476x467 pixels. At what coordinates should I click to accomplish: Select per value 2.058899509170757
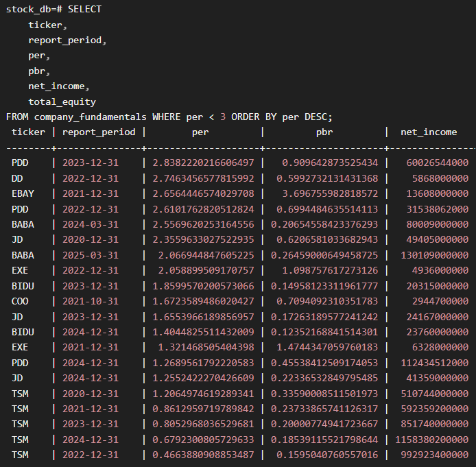pos(206,270)
